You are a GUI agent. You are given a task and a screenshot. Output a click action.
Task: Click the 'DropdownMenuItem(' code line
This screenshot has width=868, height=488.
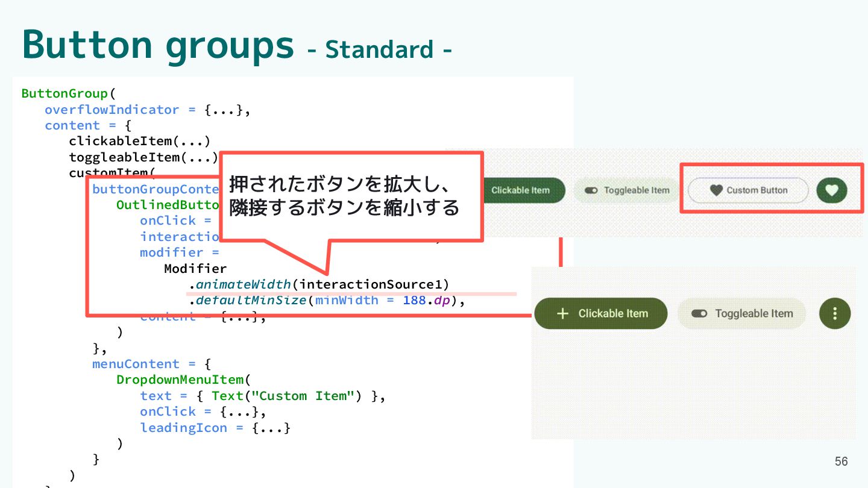click(183, 380)
